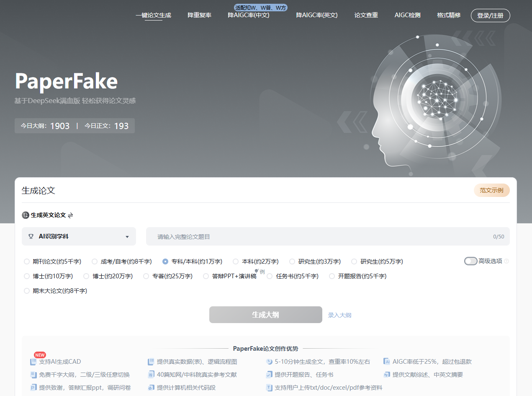Switch to the AIGC检测 tab
The width and height of the screenshot is (532, 396).
coord(407,15)
